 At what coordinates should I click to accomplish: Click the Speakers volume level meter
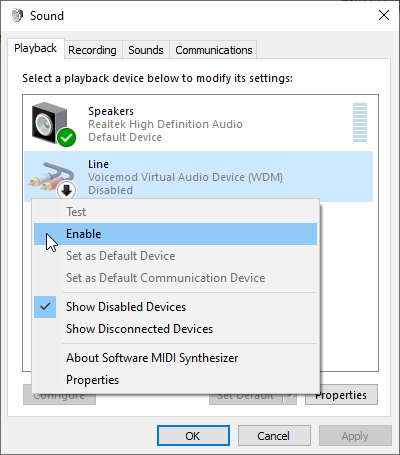[x=360, y=122]
